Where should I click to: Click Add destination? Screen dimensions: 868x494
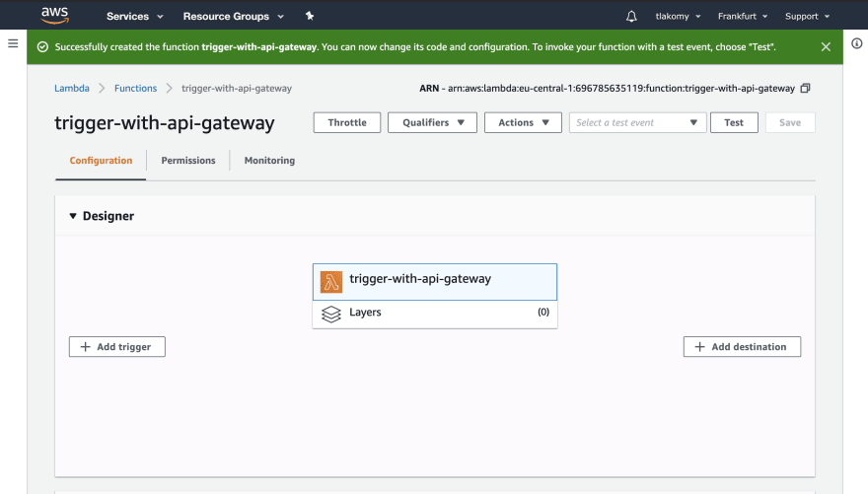pos(742,347)
